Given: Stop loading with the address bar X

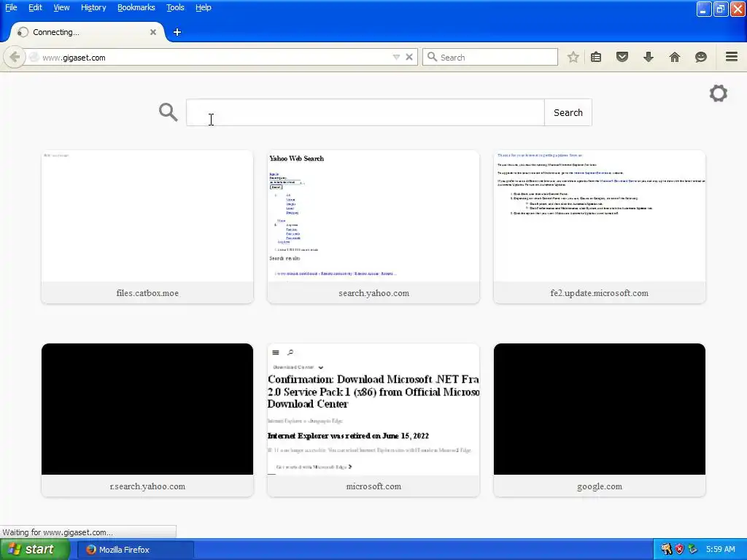Looking at the screenshot, I should click(409, 57).
